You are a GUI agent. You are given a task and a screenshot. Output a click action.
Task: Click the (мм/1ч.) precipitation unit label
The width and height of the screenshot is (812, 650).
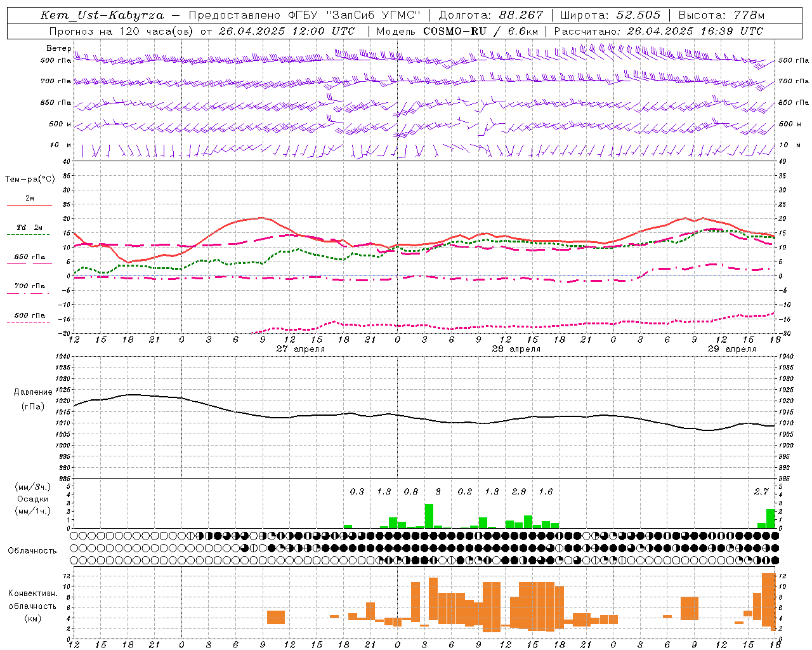click(32, 511)
